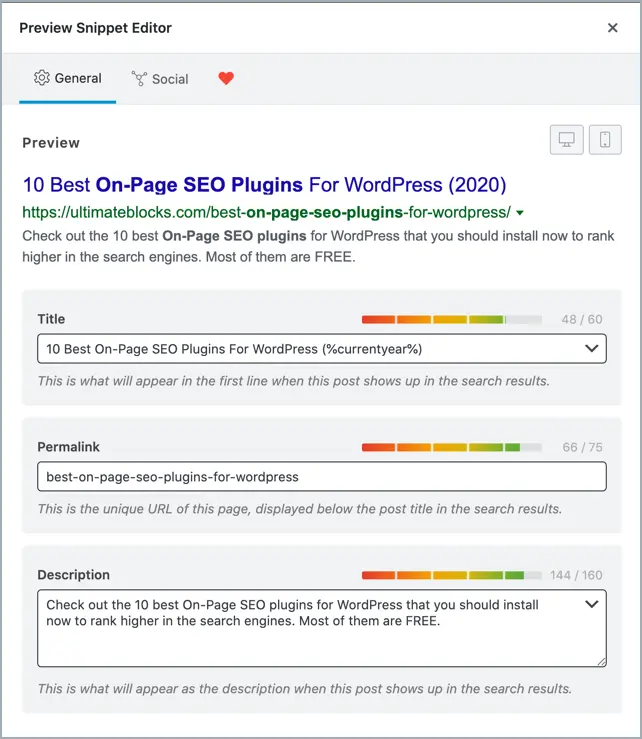Viewport: 642px width, 739px height.
Task: Click the '48 / 60' title counter
Action: 582,320
